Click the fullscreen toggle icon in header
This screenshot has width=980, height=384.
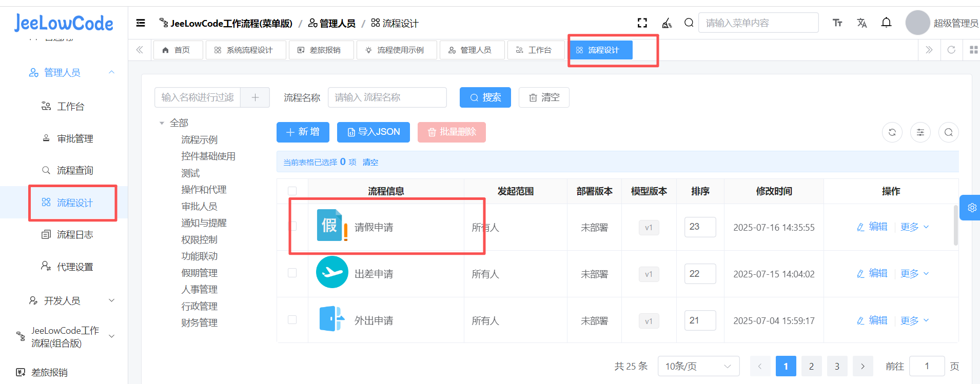tap(642, 23)
